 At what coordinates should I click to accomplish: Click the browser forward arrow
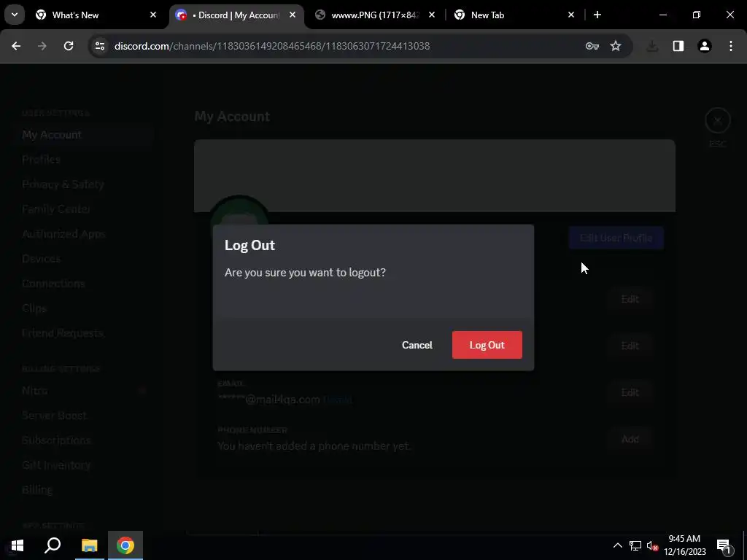pos(42,46)
